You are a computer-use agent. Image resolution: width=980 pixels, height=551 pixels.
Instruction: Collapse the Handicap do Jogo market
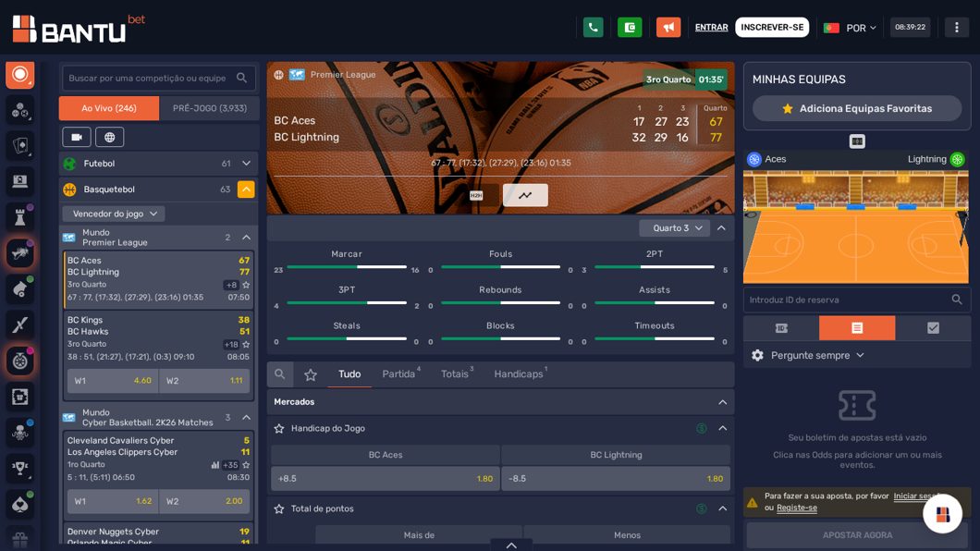point(722,429)
